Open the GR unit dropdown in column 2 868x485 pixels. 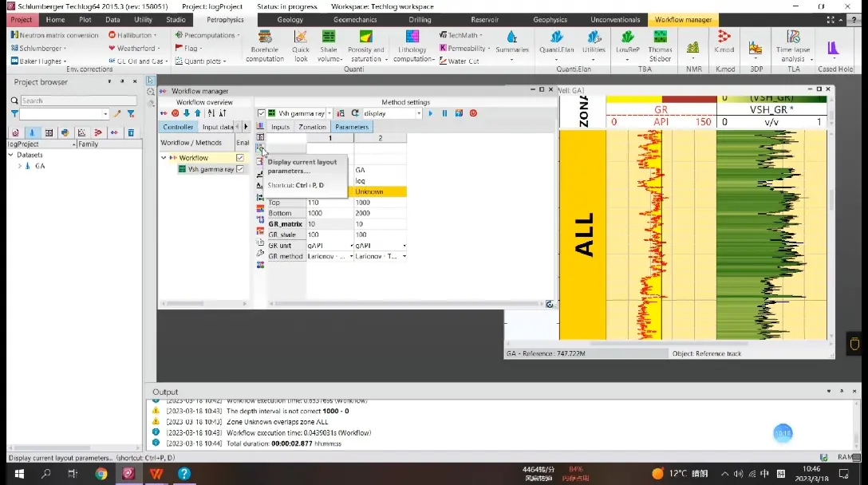[404, 246]
